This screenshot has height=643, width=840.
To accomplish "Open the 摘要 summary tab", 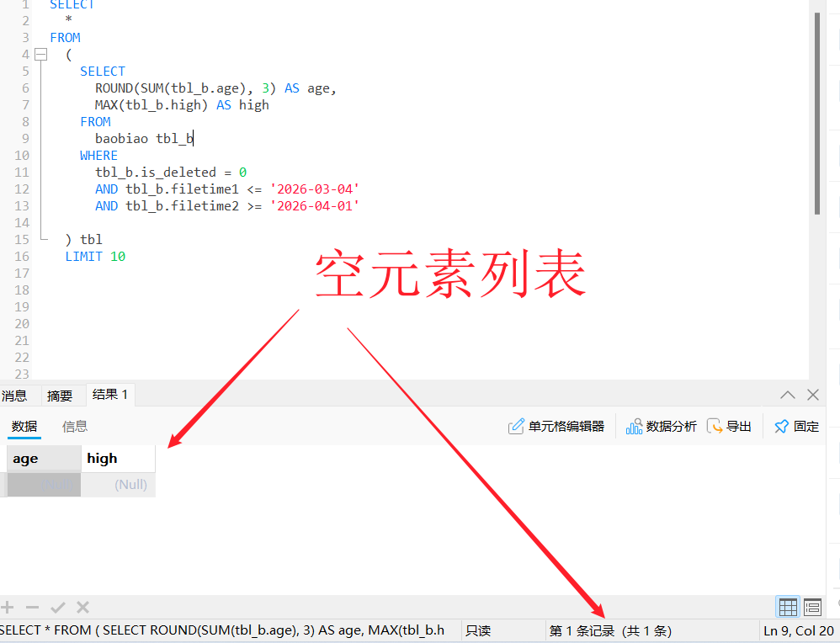I will [x=60, y=396].
